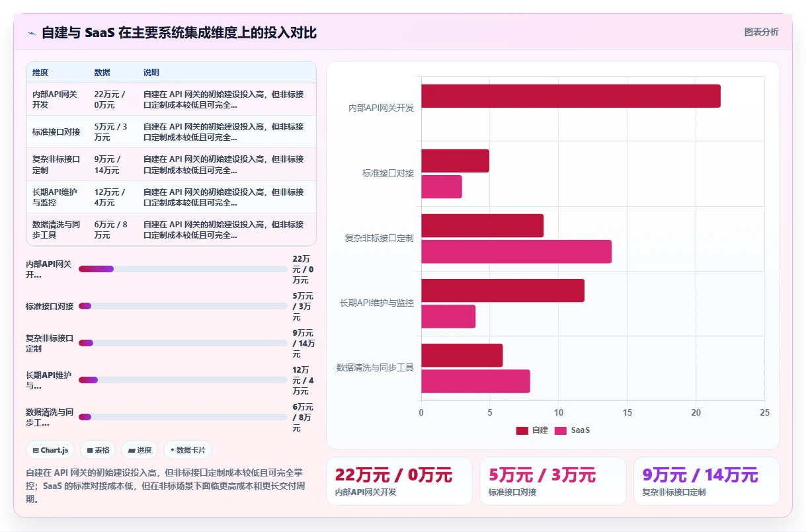Click the 内部API网关开发 chart axis label

tap(382, 108)
